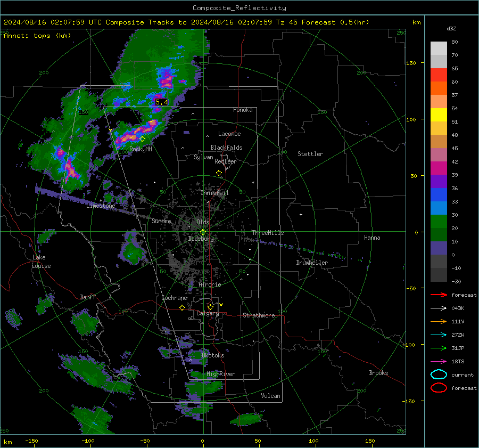Click the yellow diamond marker below Cochrane

pyautogui.click(x=183, y=307)
